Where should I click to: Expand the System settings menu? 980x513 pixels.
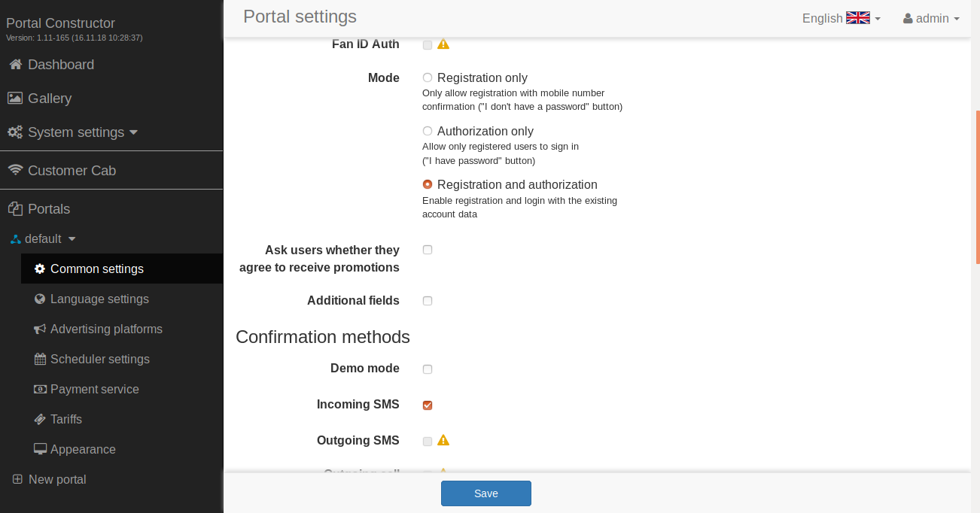(75, 132)
